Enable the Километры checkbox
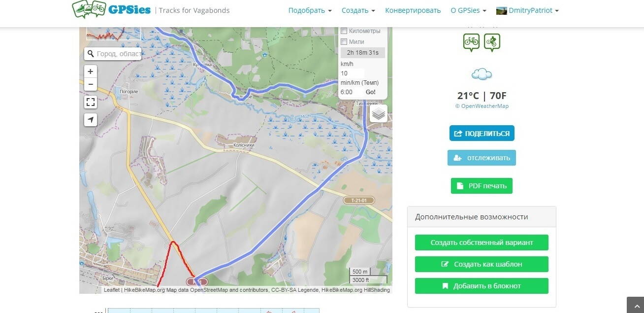 344,31
